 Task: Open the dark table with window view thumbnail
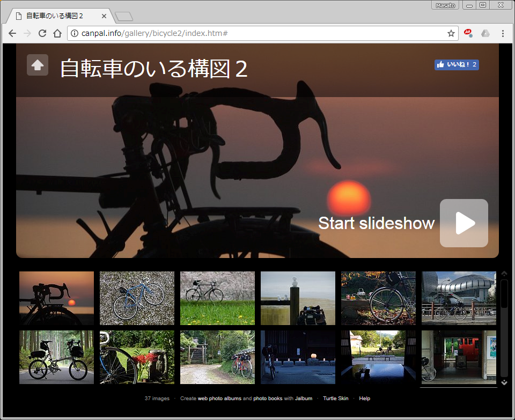click(x=378, y=357)
